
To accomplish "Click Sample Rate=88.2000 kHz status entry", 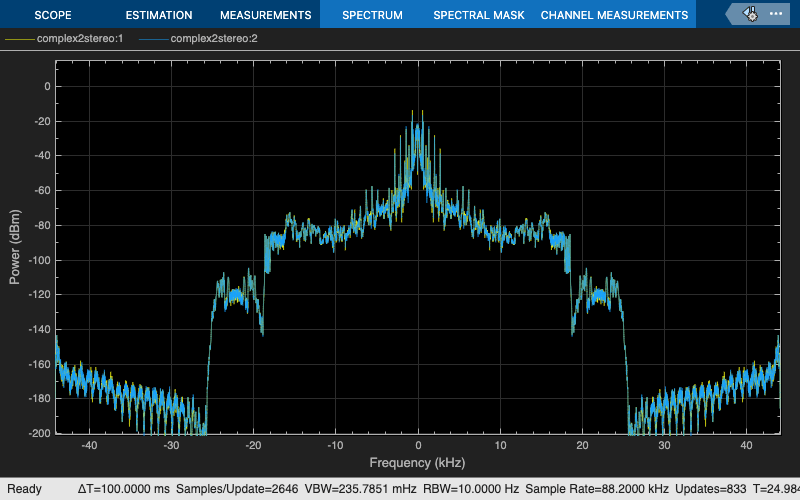I will [597, 489].
